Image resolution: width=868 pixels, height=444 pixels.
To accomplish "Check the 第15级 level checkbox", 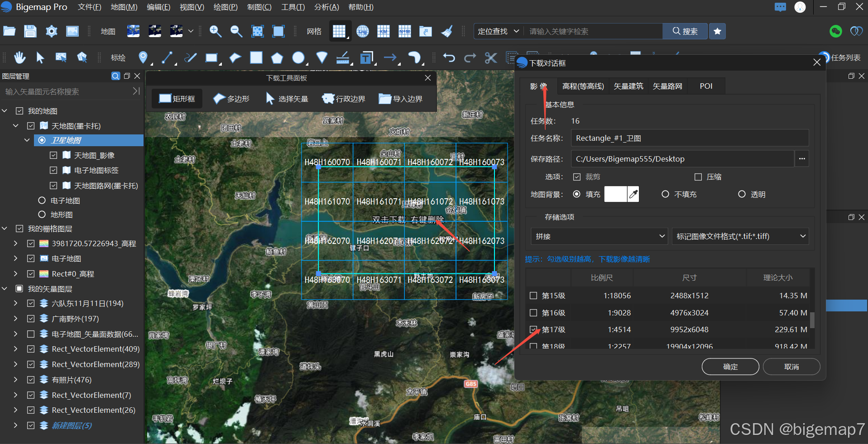I will (x=533, y=296).
